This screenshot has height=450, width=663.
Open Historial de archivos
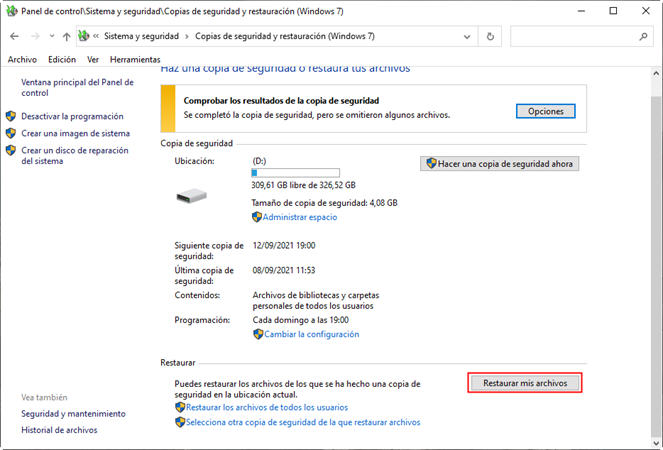pyautogui.click(x=59, y=430)
